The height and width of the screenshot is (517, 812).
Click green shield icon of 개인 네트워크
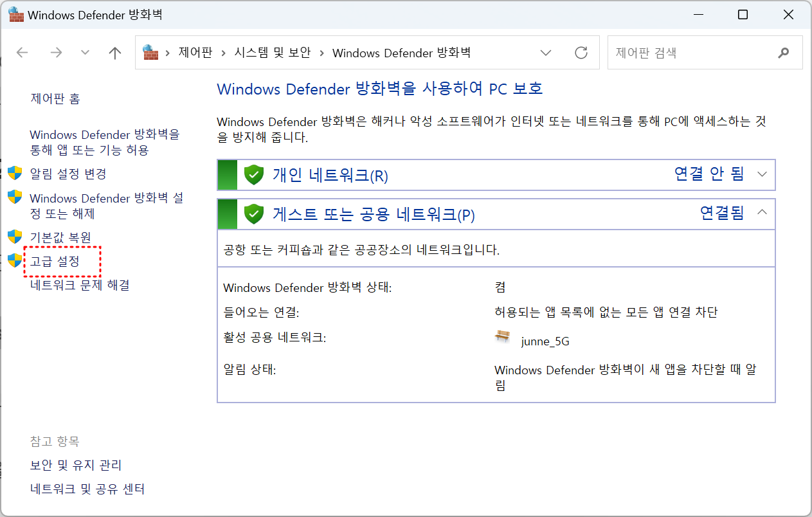pyautogui.click(x=255, y=175)
